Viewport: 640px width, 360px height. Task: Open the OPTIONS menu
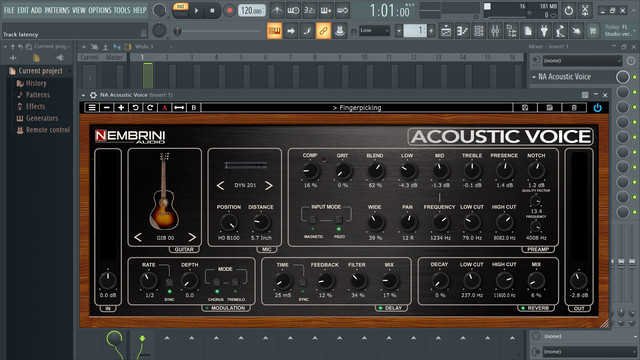(x=100, y=10)
